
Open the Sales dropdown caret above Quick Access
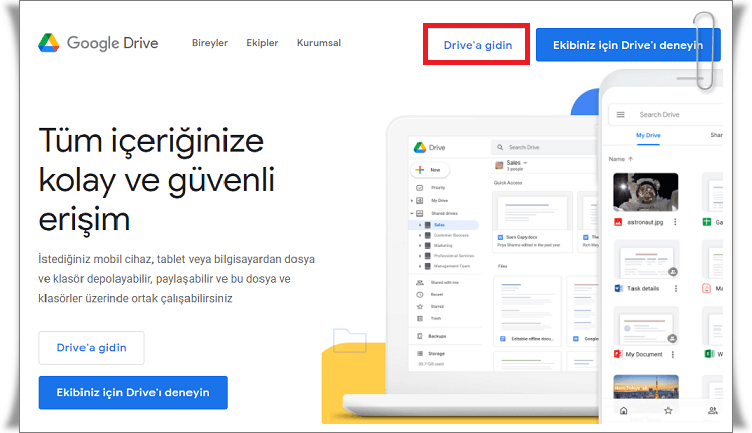click(525, 163)
